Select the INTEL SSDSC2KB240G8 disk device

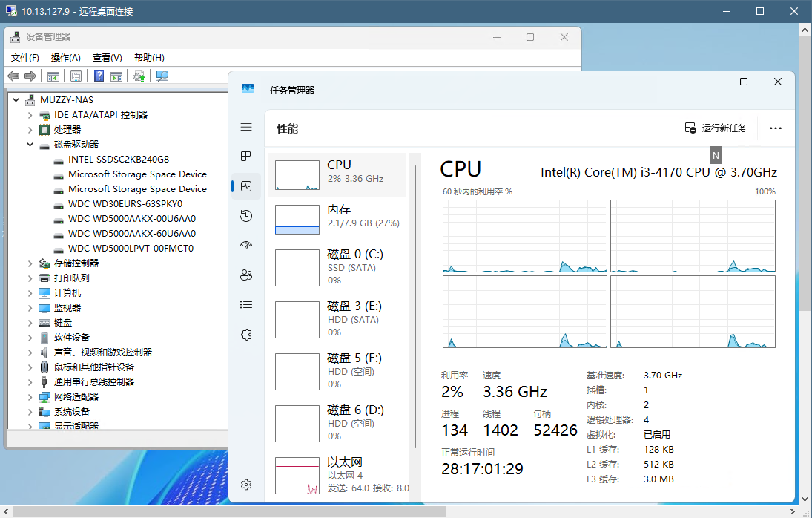click(x=118, y=160)
